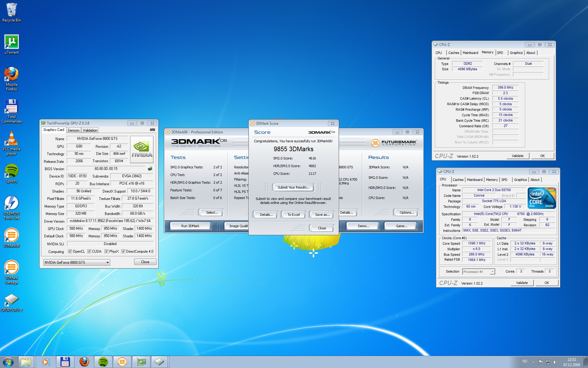Click Save as button in score dialog
Image resolution: width=588 pixels, height=368 pixels.
click(322, 215)
